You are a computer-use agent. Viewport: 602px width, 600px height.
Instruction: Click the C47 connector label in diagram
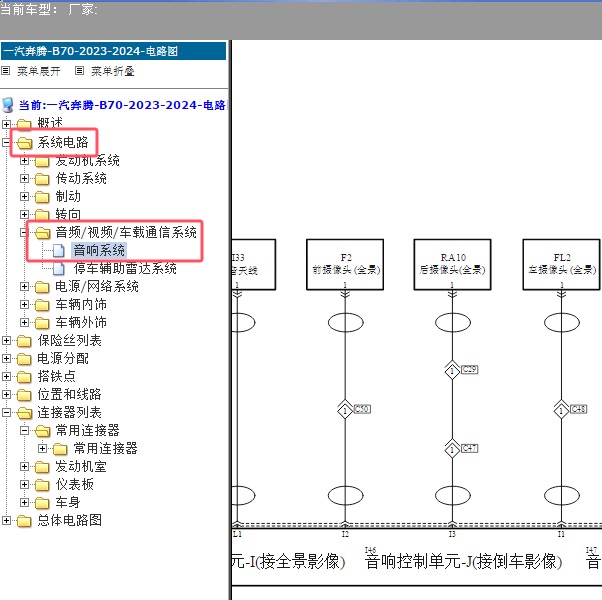click(470, 448)
